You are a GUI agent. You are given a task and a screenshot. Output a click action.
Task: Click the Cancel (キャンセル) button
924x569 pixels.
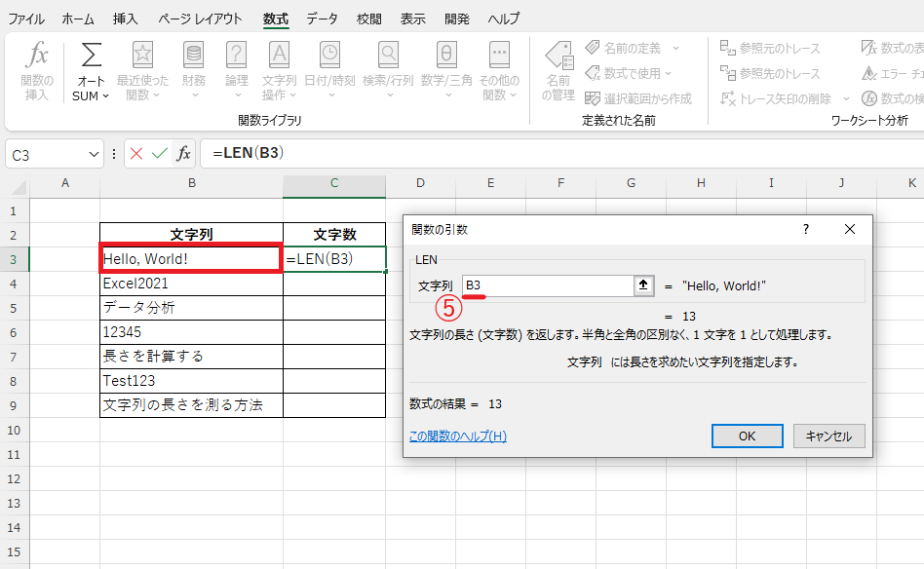coord(829,436)
